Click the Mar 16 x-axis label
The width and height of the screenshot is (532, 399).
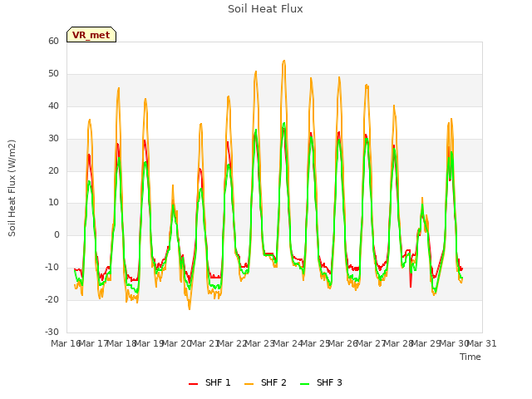pos(66,343)
